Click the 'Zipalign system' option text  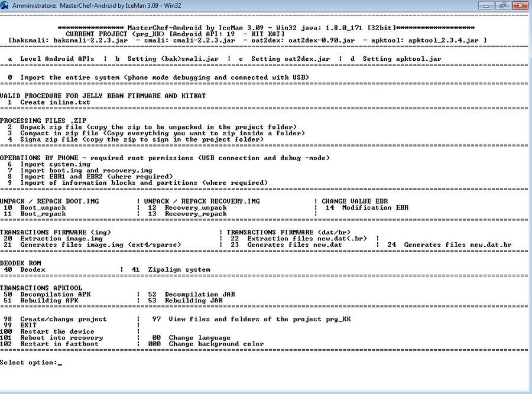[179, 269]
